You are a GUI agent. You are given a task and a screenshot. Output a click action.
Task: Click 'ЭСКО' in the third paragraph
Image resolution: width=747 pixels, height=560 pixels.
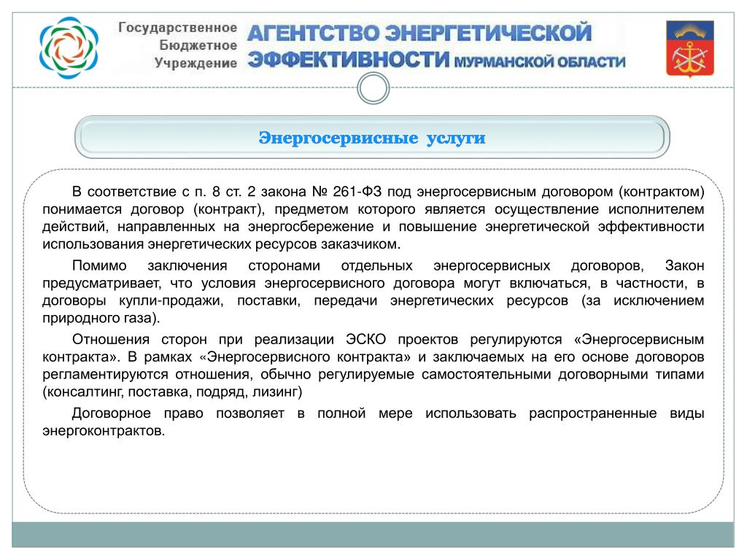(x=366, y=340)
